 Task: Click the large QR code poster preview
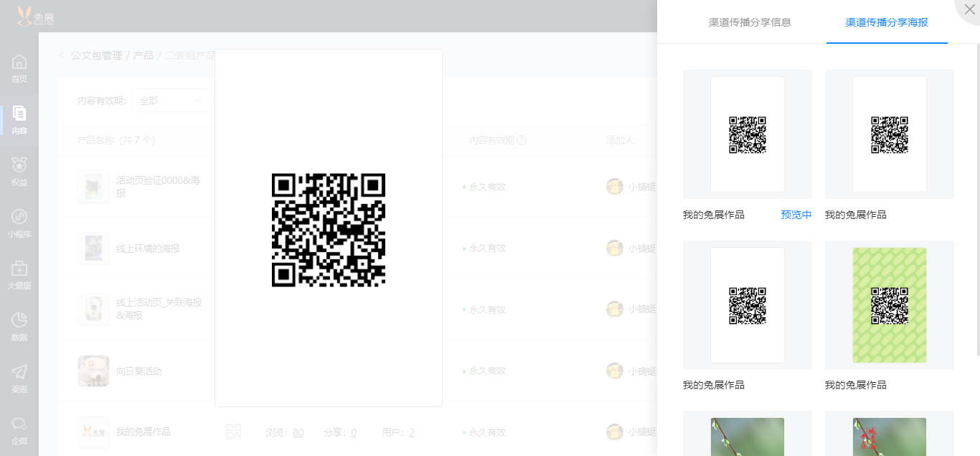329,228
